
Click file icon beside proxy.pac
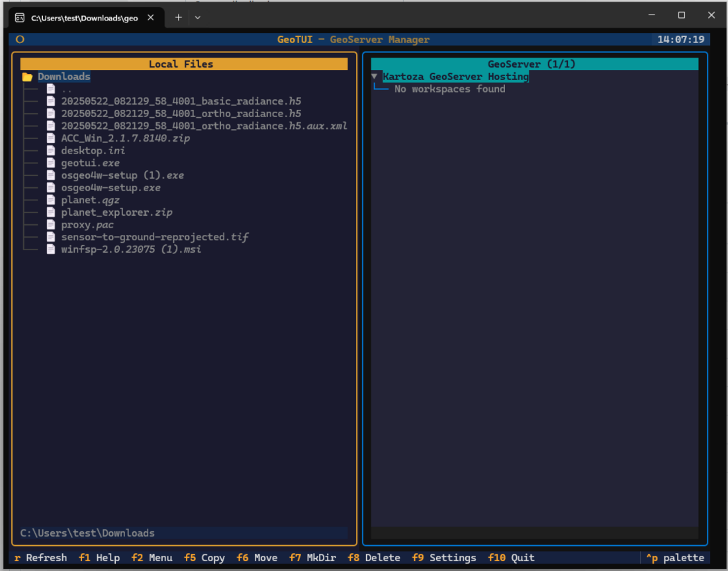tap(51, 225)
